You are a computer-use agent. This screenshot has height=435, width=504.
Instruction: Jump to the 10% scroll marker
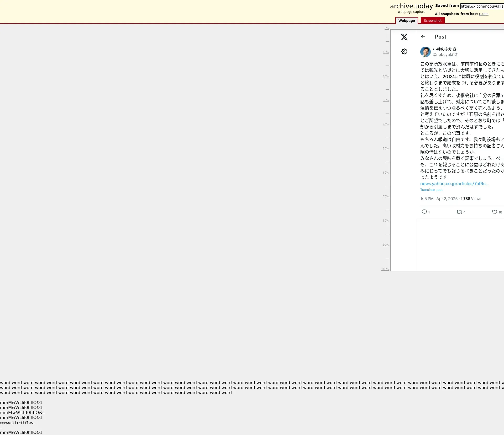(x=385, y=52)
